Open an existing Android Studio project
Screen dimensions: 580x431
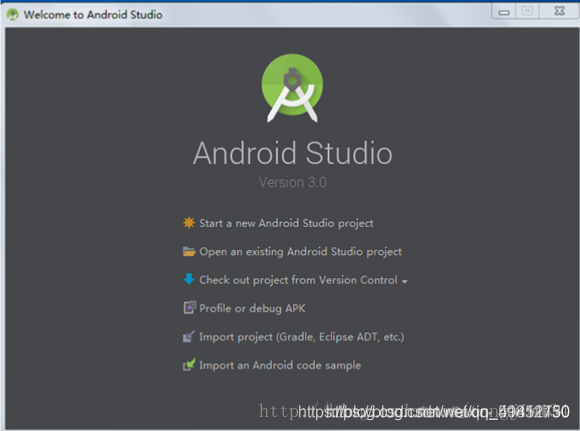click(x=300, y=252)
